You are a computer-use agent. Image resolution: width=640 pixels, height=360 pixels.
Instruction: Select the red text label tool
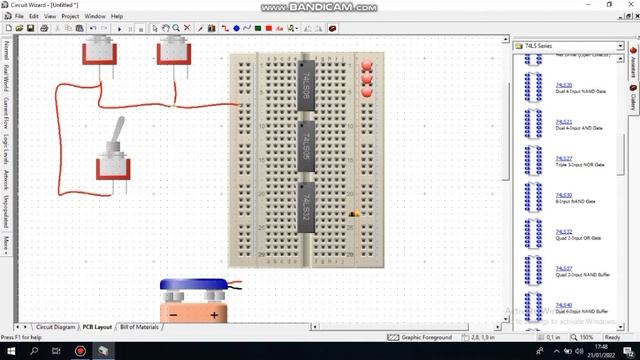click(x=280, y=28)
